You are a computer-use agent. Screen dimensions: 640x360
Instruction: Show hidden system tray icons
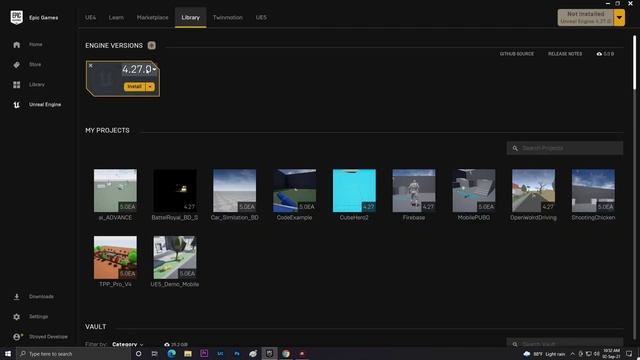tap(573, 354)
